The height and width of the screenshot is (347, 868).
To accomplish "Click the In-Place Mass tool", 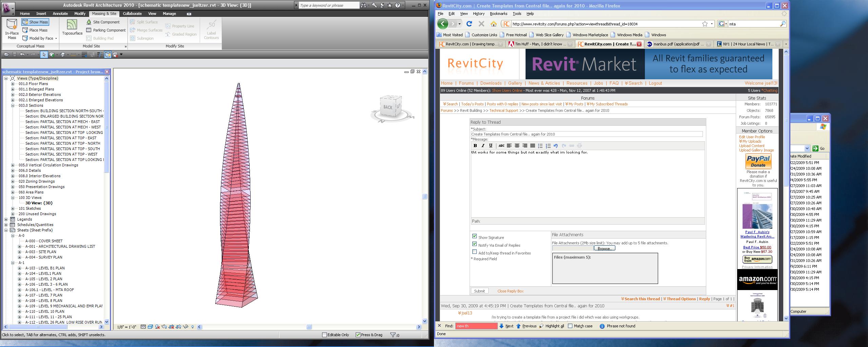I will click(12, 29).
